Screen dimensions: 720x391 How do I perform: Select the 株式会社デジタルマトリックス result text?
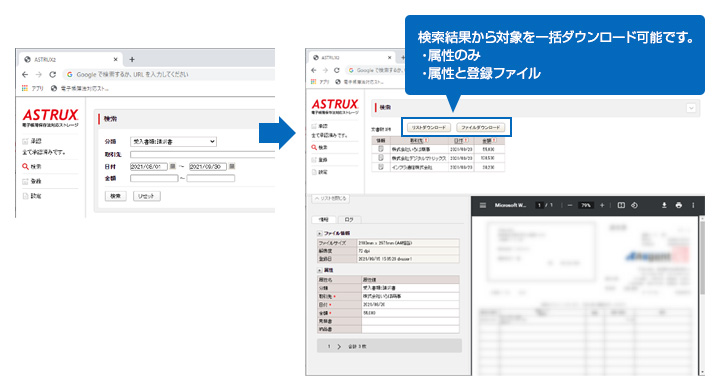coord(418,158)
